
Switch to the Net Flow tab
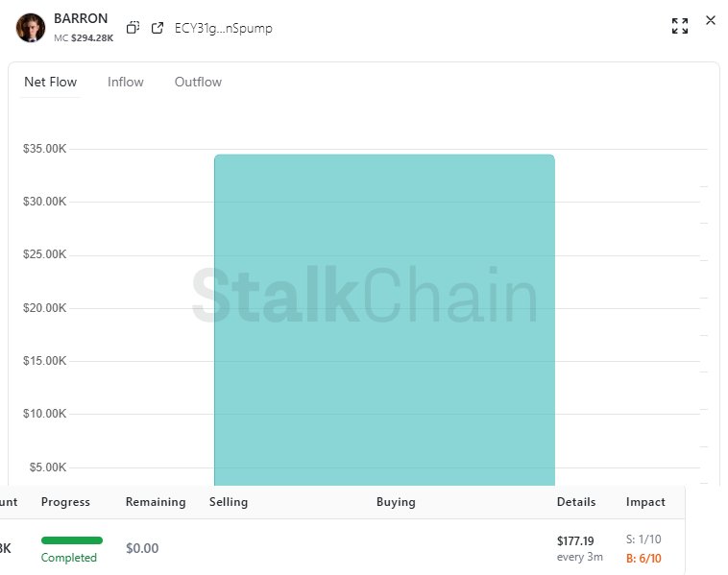pos(51,83)
